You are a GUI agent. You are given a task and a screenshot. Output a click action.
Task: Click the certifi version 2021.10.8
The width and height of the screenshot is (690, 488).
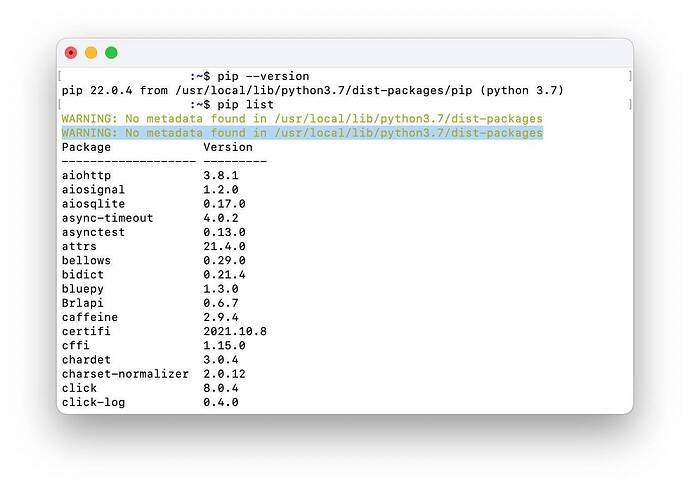point(235,331)
